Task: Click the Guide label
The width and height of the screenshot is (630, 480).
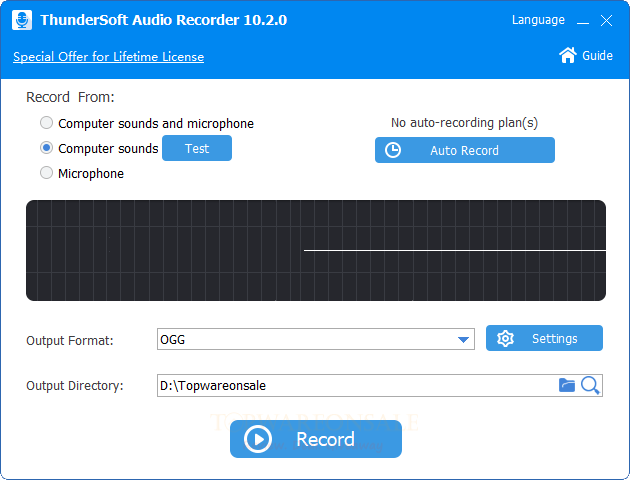Action: pos(597,55)
